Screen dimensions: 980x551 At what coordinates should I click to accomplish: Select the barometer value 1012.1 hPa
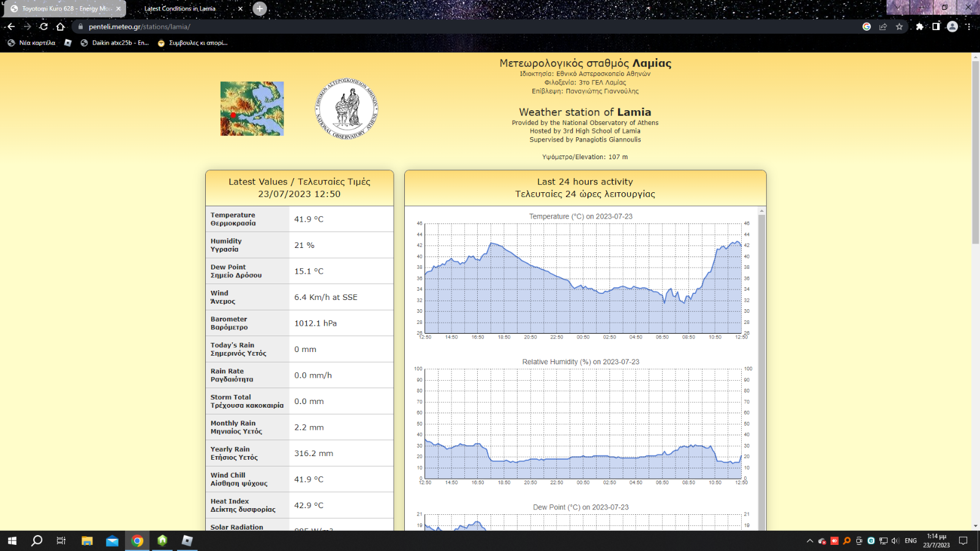315,323
